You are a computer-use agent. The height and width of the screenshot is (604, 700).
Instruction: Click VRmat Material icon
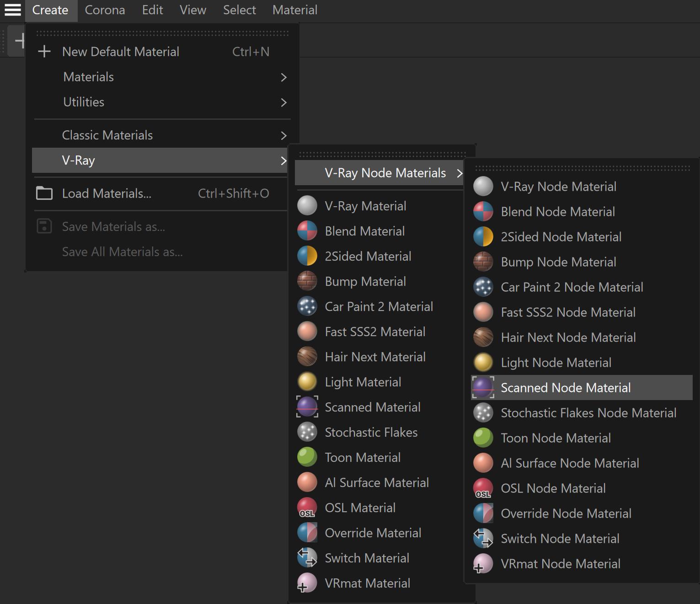[307, 583]
